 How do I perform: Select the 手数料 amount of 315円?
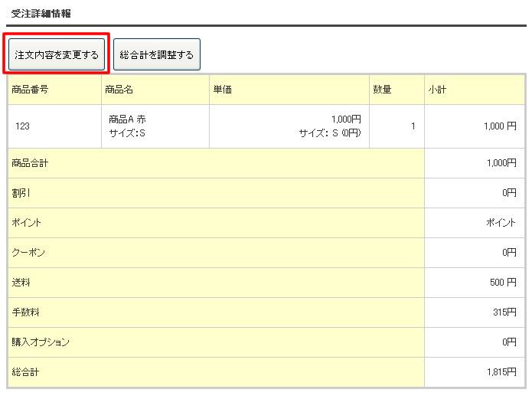pyautogui.click(x=504, y=312)
